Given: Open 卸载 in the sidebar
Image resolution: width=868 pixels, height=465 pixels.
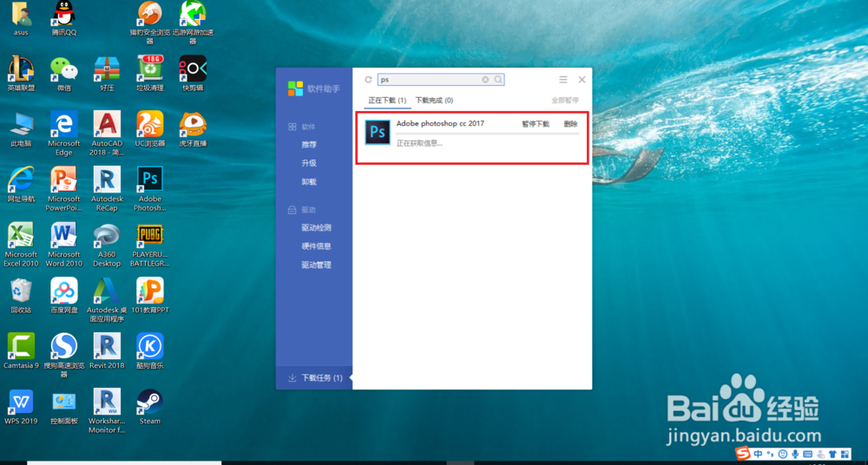Looking at the screenshot, I should click(x=309, y=181).
